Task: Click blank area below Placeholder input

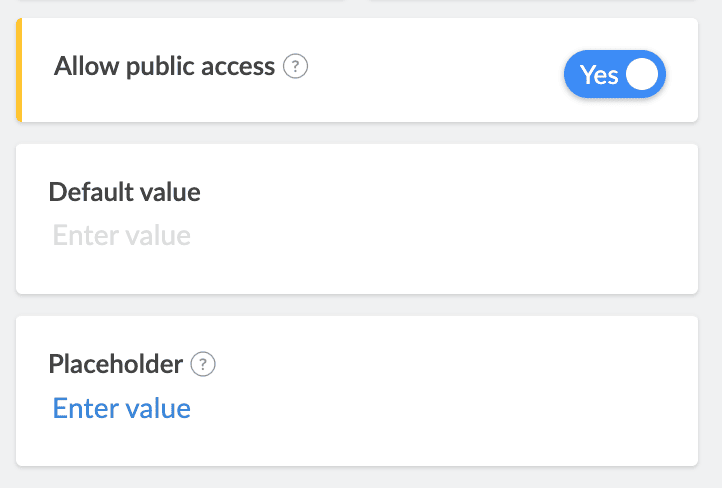Action: tap(350, 445)
